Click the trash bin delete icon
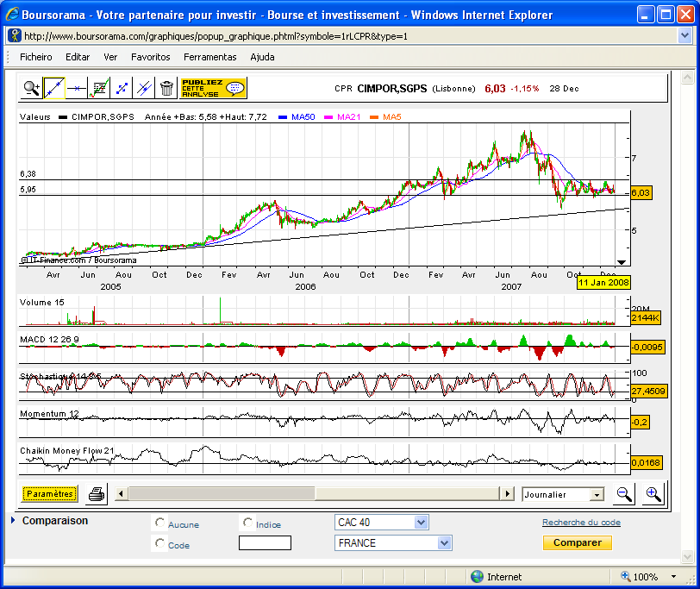The height and width of the screenshot is (589, 700). (x=166, y=88)
